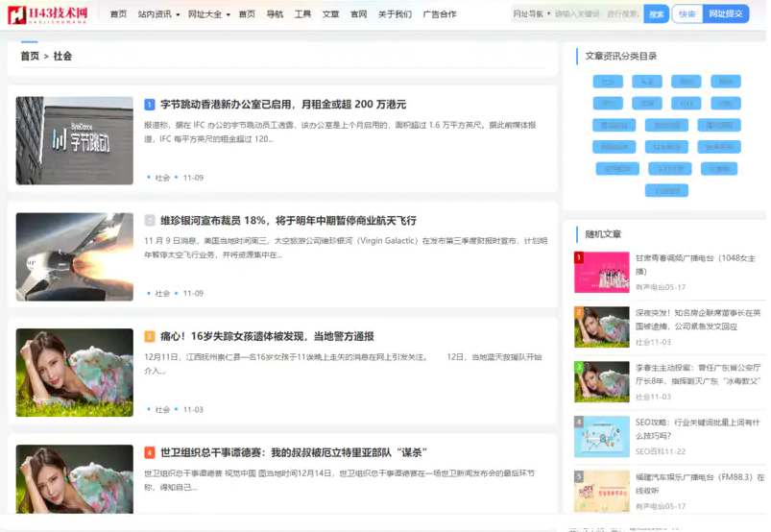
Task: Open the 关于我们 menu item
Action: [x=395, y=14]
